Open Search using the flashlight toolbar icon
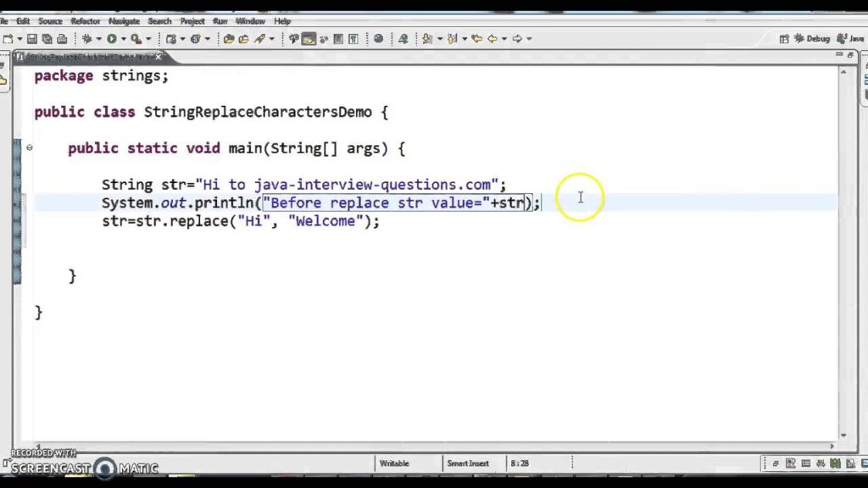This screenshot has width=868, height=488. point(404,38)
